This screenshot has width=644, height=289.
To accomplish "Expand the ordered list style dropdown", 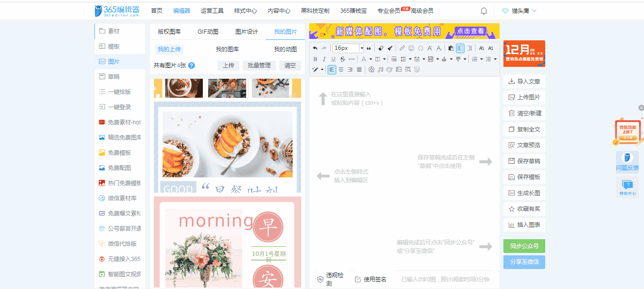I will [482, 59].
